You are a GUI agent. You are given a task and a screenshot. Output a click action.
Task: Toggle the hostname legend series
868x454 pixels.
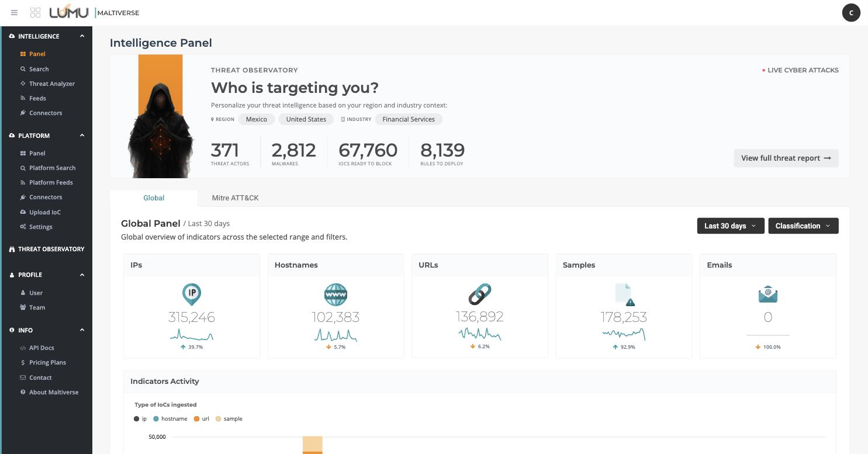click(170, 419)
